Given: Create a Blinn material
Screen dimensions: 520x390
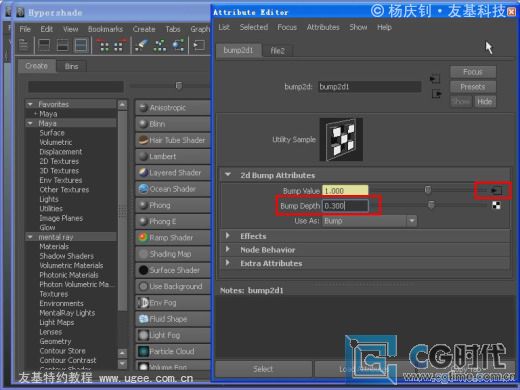Looking at the screenshot, I should 173,124.
